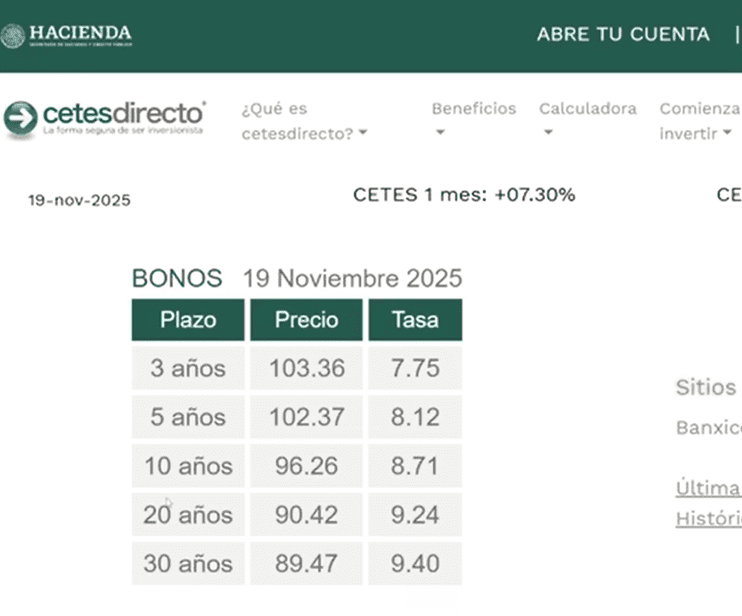Click the 9.24 tasa value
The image size is (742, 616).
(x=415, y=515)
